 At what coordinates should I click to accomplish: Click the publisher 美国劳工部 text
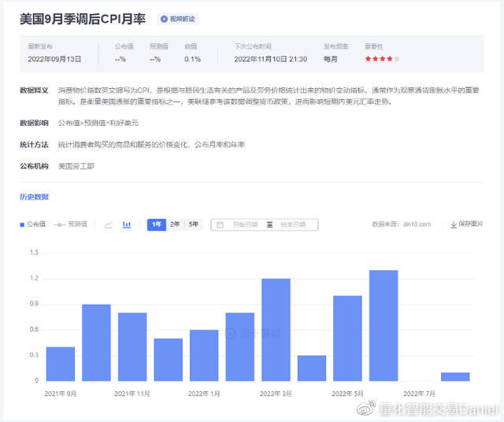[x=76, y=166]
